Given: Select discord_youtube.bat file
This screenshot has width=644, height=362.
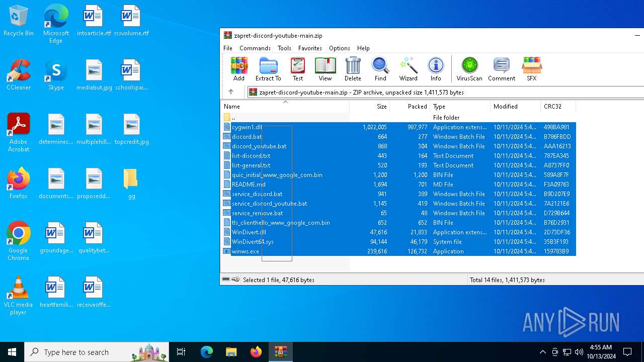Looking at the screenshot, I should (398, 146).
